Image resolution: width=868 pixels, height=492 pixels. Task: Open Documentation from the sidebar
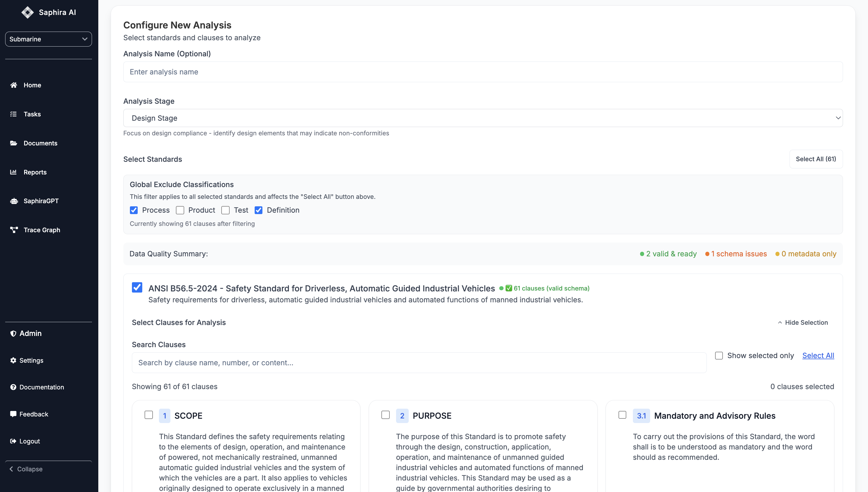click(x=41, y=387)
